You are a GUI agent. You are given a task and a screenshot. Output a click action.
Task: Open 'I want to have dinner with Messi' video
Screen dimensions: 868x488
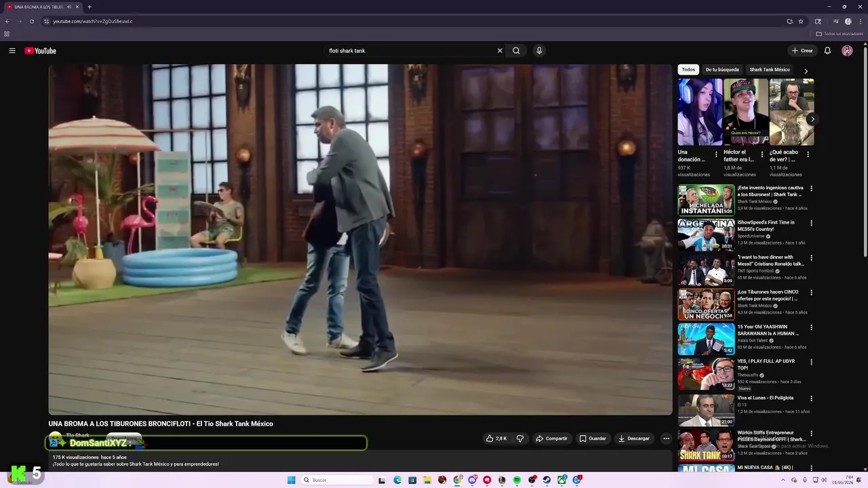point(771,260)
